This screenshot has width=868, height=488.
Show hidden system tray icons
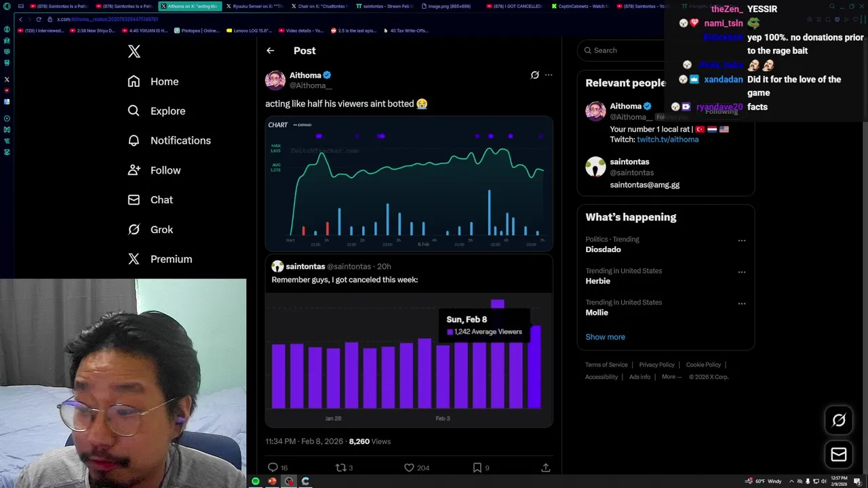tap(791, 481)
